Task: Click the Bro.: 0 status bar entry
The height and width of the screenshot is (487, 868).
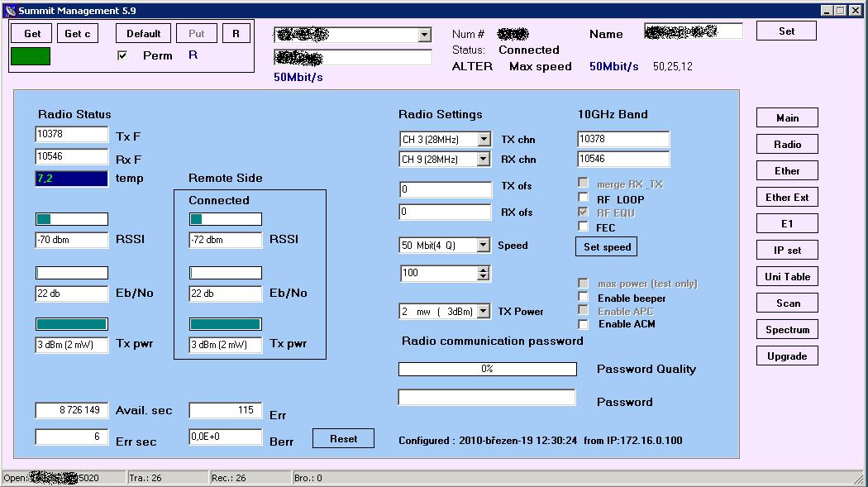Action: tap(308, 478)
